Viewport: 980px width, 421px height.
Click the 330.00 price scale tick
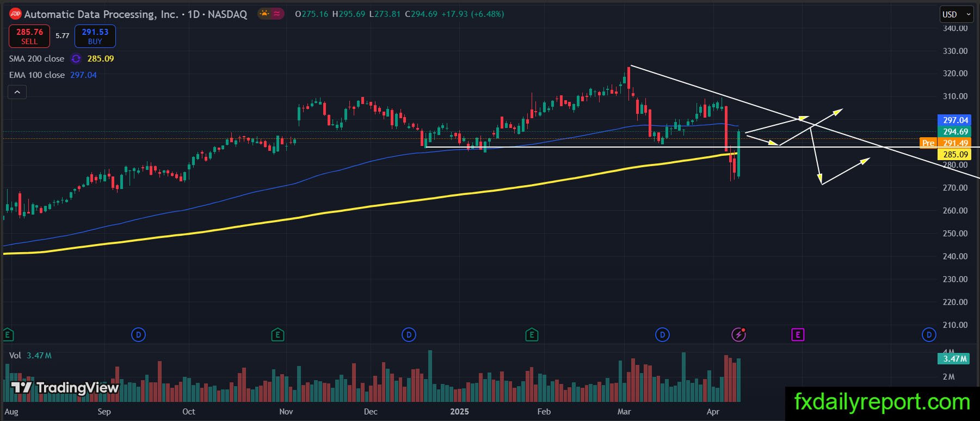(955, 51)
